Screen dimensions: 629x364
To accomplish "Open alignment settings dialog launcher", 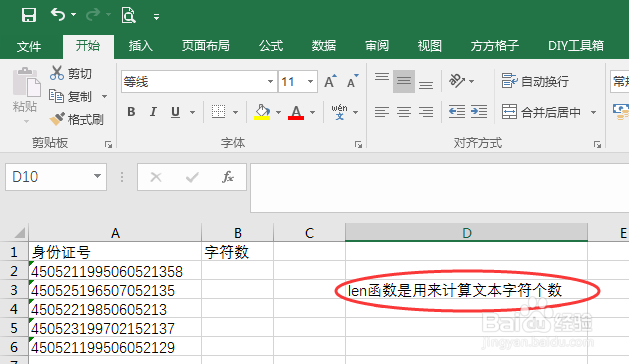I will [x=597, y=144].
